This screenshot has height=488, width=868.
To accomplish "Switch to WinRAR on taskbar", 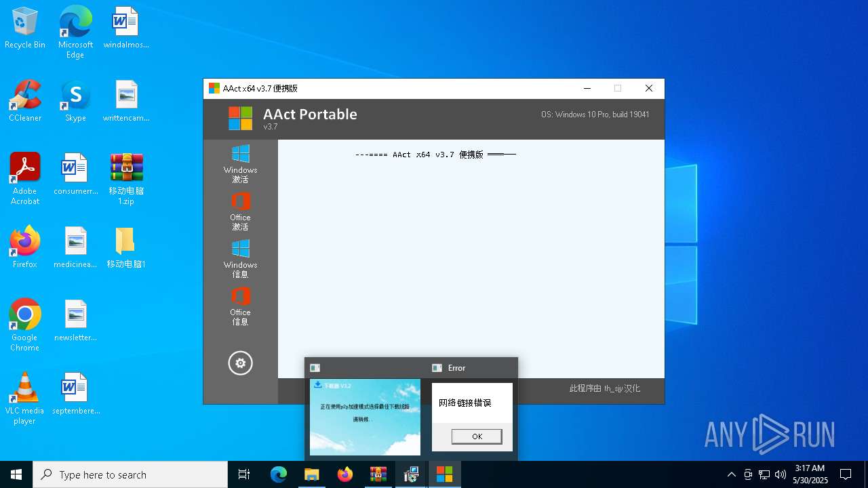I will point(378,474).
